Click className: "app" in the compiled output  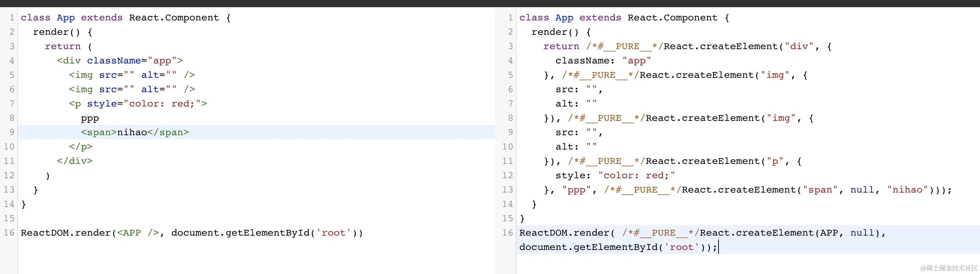coord(603,61)
